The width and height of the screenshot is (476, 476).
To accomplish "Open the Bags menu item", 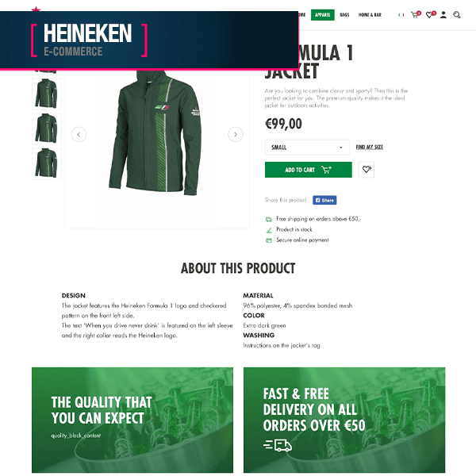I will point(344,15).
